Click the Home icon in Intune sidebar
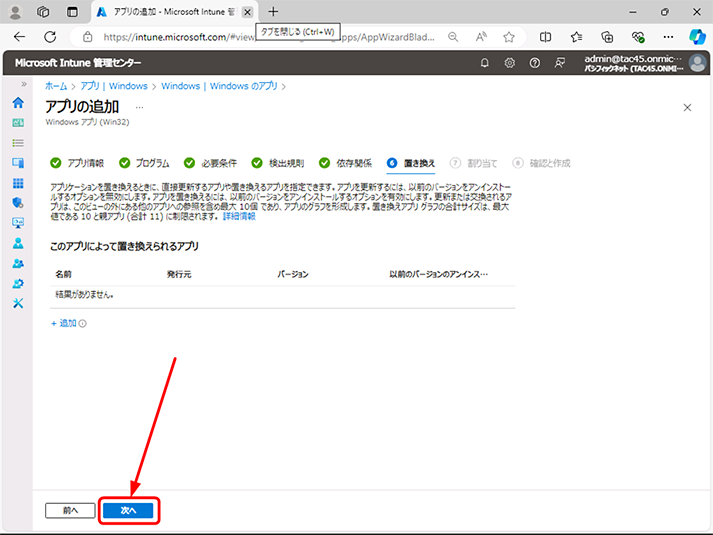713x535 pixels. (18, 103)
